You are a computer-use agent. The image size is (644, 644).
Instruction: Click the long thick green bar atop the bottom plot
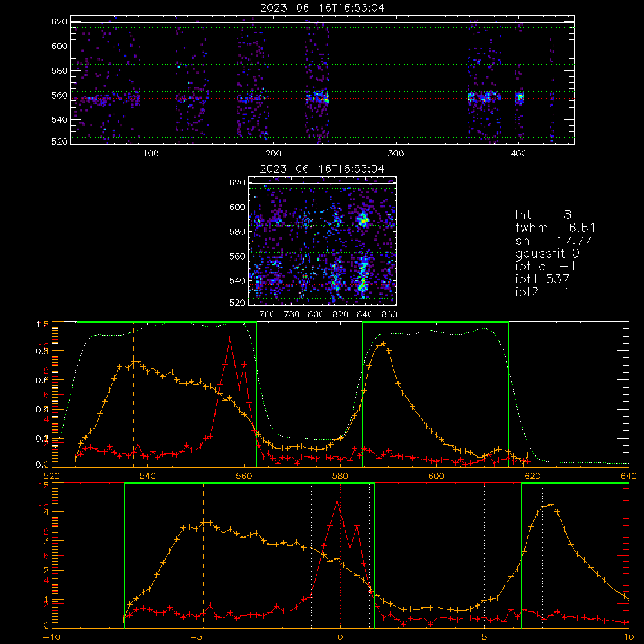pyautogui.click(x=249, y=483)
